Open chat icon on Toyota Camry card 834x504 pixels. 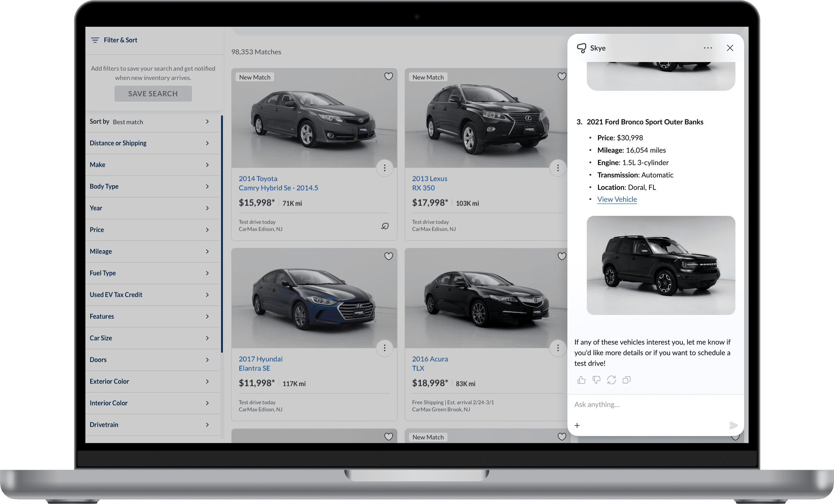pyautogui.click(x=385, y=226)
